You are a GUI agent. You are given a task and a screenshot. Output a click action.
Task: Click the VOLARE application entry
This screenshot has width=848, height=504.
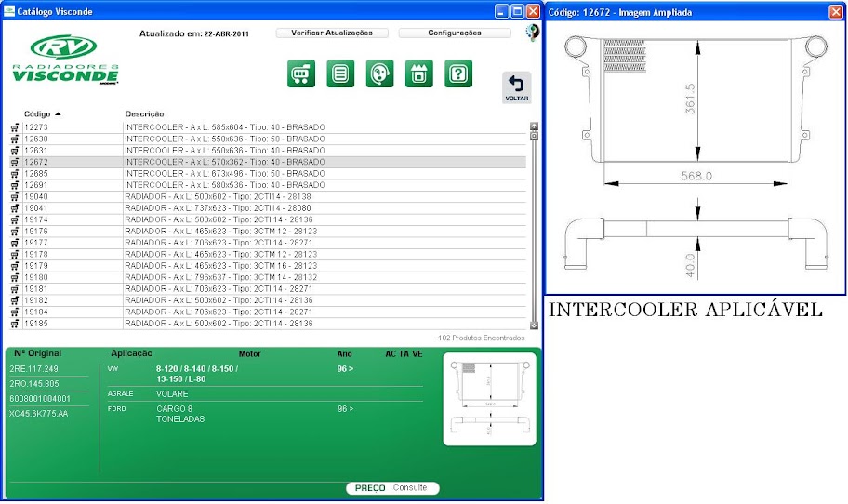(172, 394)
